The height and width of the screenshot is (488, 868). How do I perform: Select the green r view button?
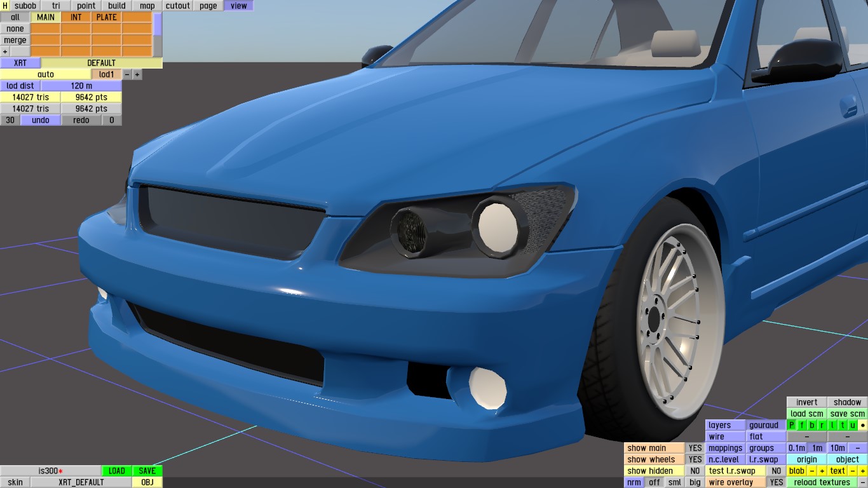tap(822, 425)
